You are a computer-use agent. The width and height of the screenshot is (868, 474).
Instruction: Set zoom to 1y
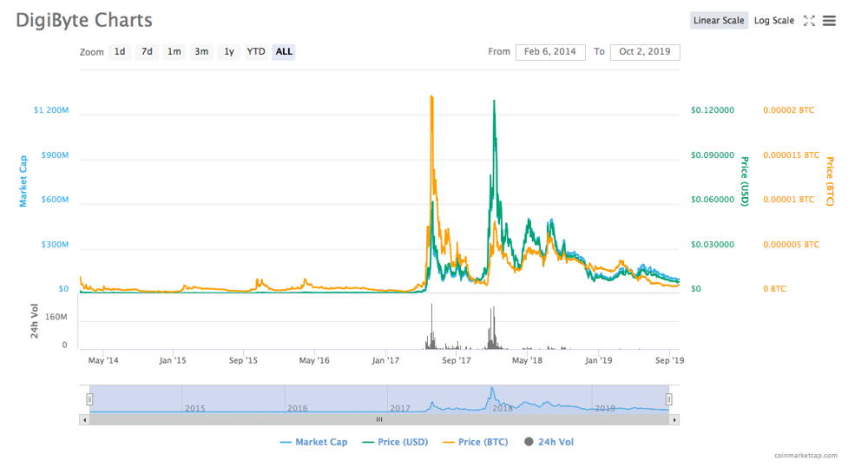coord(228,51)
